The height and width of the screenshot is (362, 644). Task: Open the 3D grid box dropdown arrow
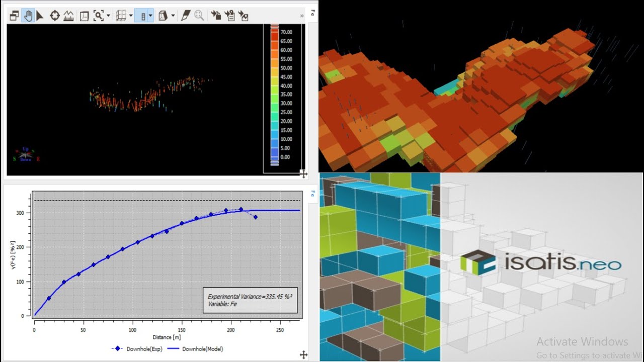coord(131,16)
